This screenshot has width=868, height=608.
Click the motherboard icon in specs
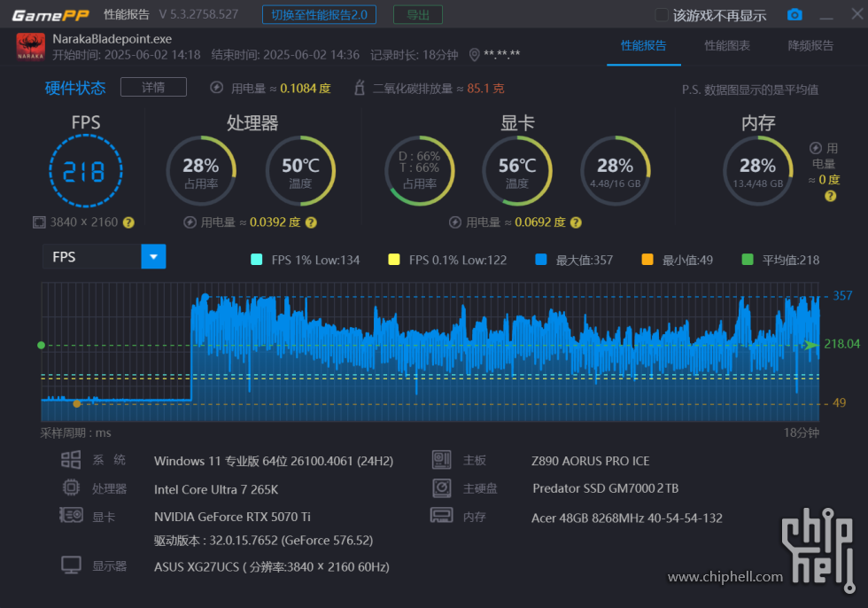pyautogui.click(x=441, y=460)
